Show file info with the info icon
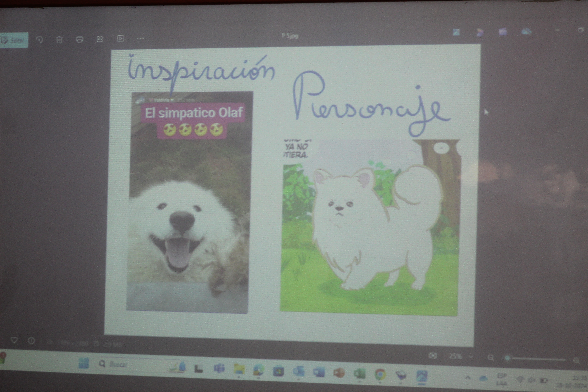 pyautogui.click(x=31, y=341)
